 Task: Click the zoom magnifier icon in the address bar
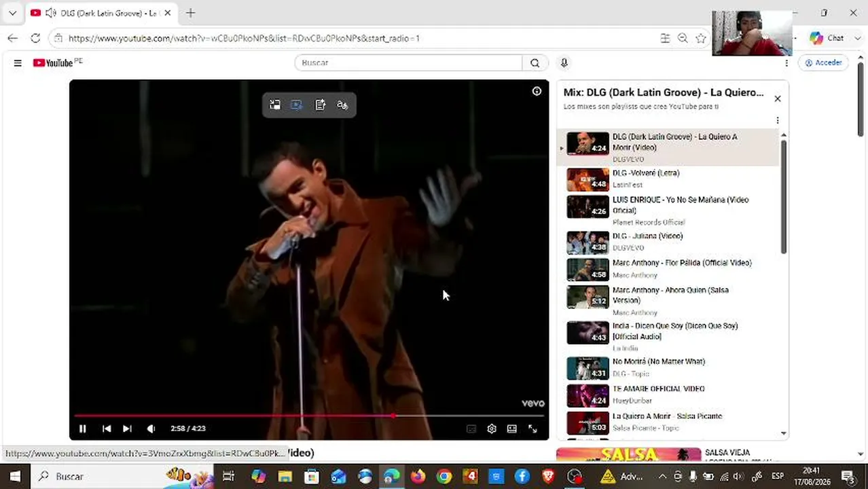(683, 38)
